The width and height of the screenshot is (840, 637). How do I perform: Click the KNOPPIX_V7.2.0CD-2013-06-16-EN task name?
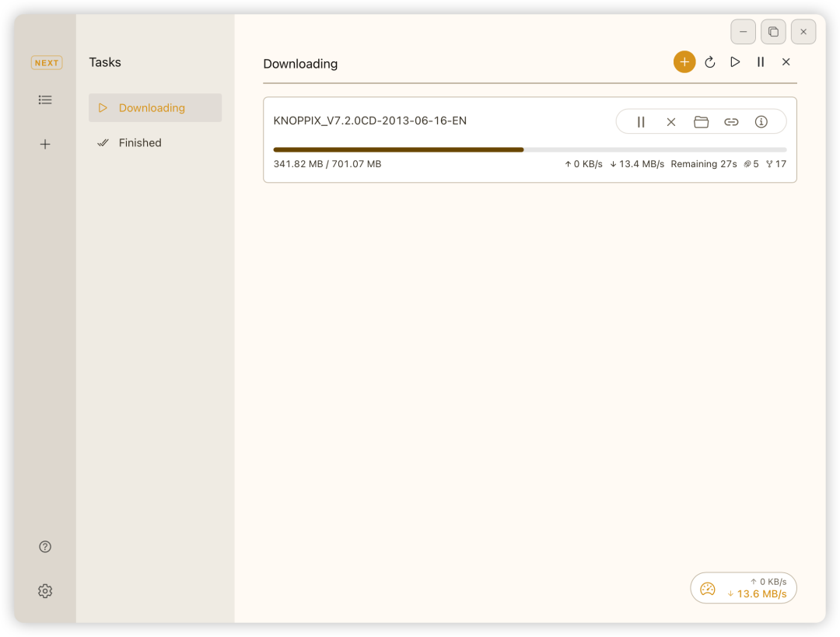[370, 121]
